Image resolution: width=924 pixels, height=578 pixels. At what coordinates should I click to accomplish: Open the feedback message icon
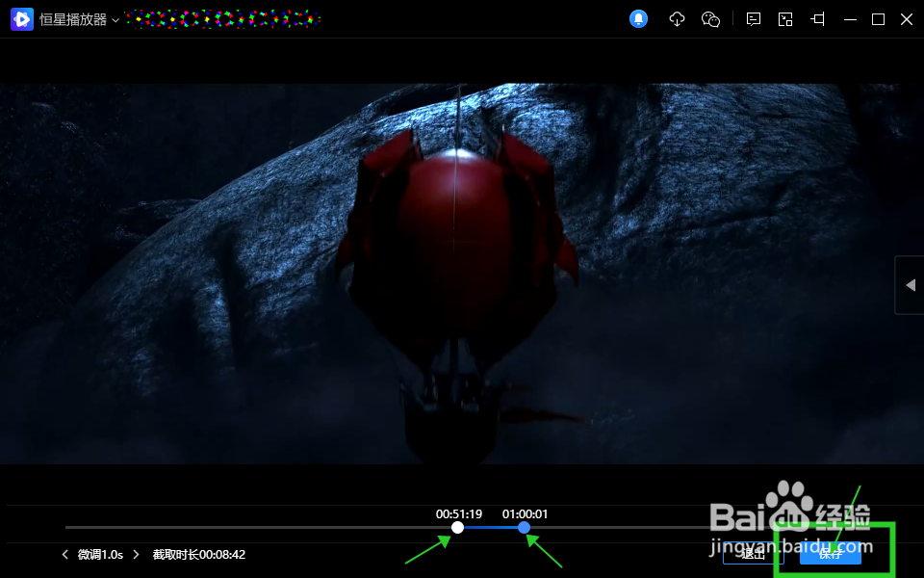tap(753, 19)
